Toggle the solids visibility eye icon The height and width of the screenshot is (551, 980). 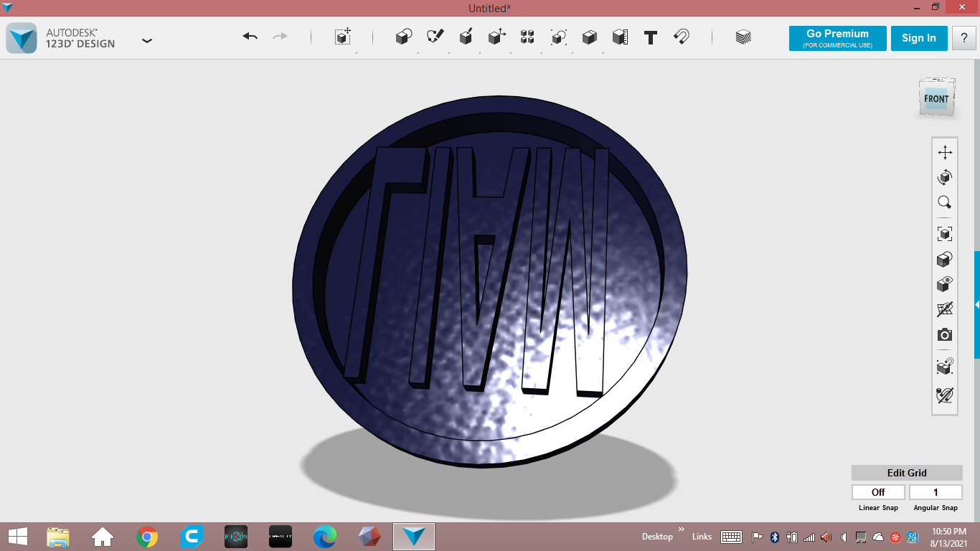[x=945, y=284]
